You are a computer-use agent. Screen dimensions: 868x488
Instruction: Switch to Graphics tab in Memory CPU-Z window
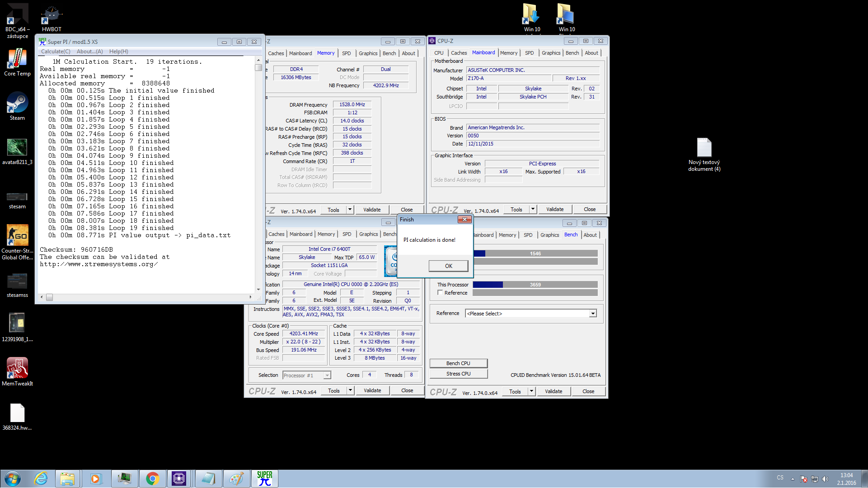(x=368, y=53)
